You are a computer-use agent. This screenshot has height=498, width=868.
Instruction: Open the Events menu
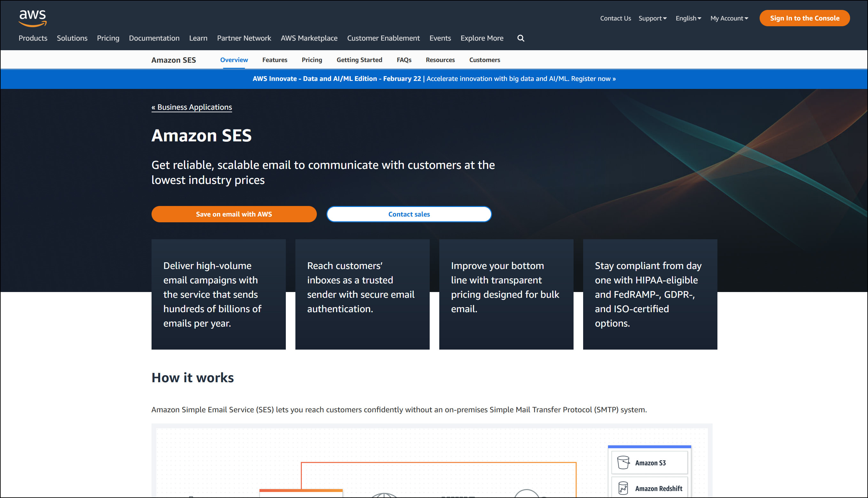coord(440,38)
